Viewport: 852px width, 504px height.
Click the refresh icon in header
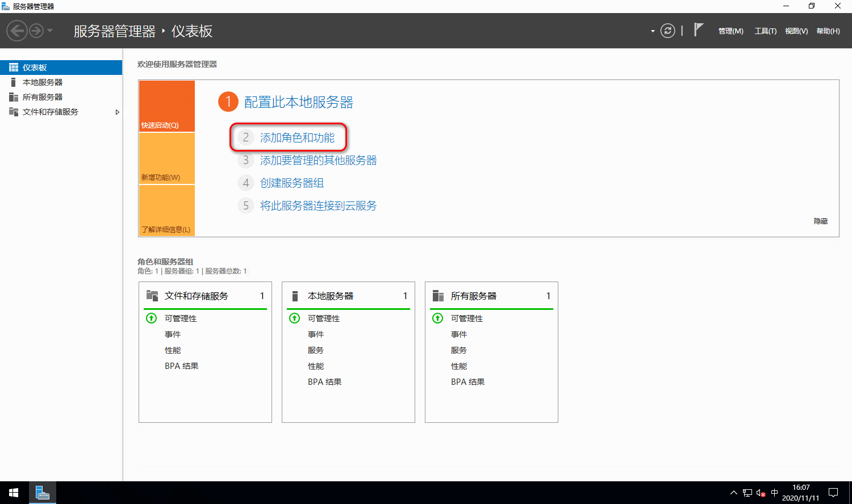click(668, 31)
